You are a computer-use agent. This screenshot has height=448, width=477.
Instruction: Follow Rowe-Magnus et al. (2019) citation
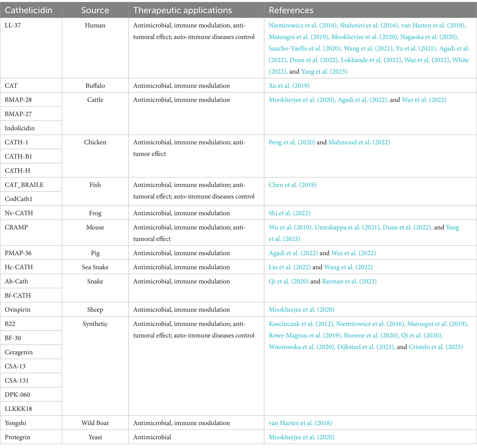tap(306, 335)
